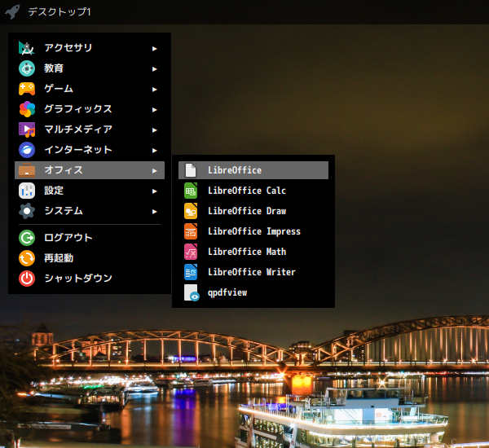Click the マルチメディア film icon

click(x=27, y=130)
